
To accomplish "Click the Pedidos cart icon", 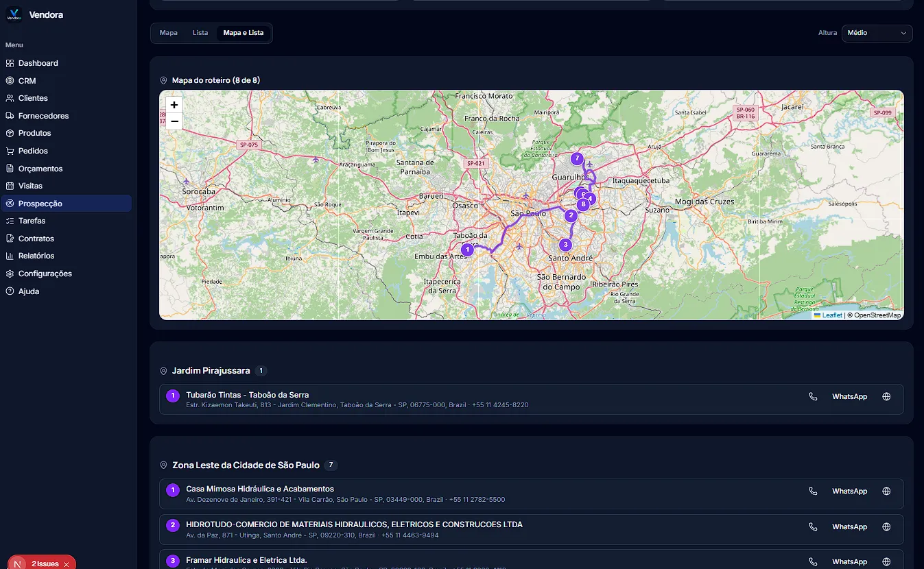I will (x=10, y=151).
